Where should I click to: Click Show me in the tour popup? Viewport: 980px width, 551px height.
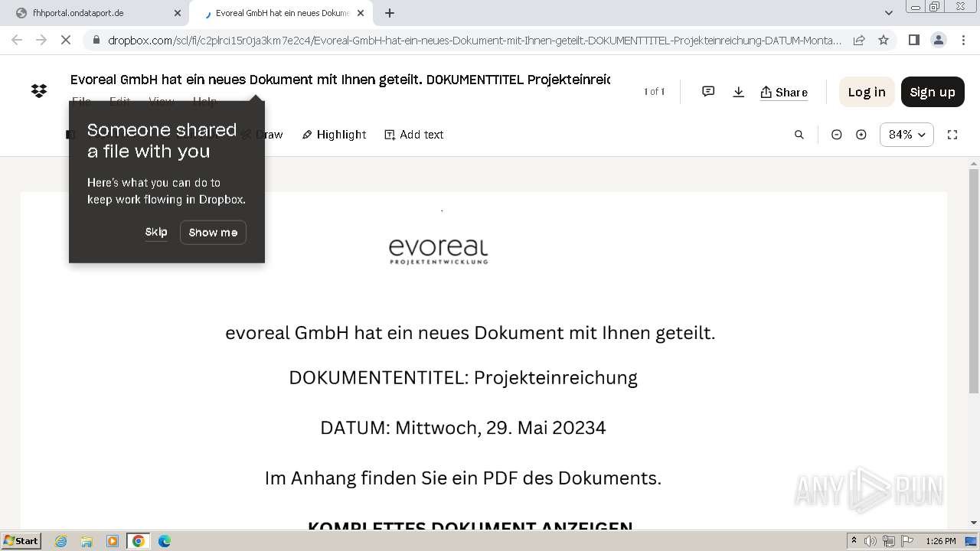coord(213,233)
